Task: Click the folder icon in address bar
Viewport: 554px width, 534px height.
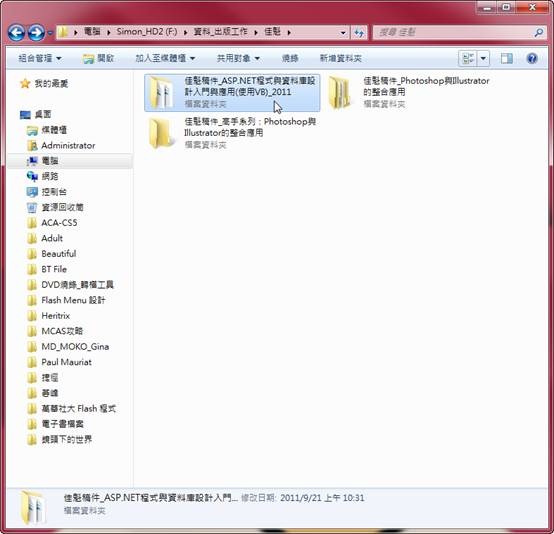Action: (63, 32)
